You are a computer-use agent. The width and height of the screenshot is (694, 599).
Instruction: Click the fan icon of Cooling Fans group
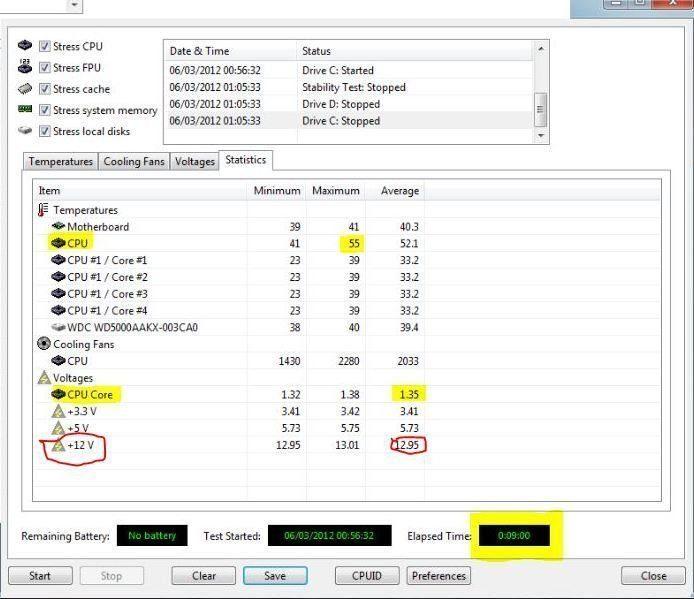[x=44, y=344]
